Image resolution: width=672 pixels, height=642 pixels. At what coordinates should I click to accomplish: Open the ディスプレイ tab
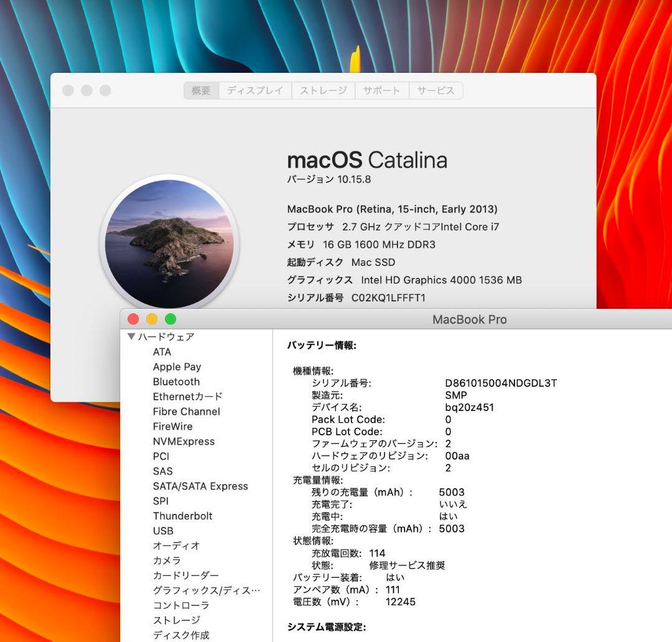pos(256,90)
